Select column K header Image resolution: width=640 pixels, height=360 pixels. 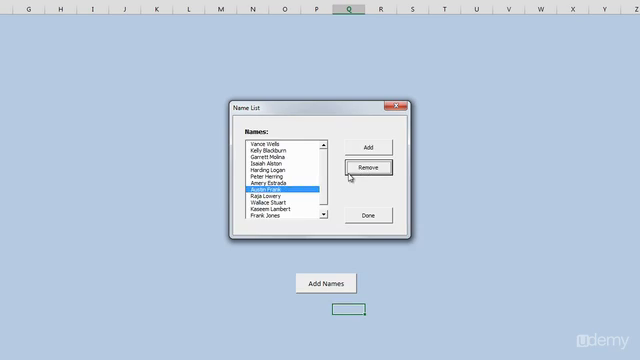(x=157, y=9)
